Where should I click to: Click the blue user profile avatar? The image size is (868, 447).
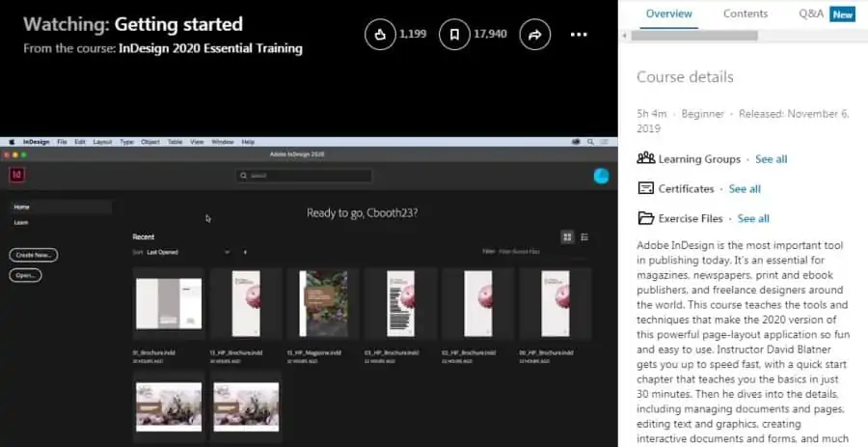click(601, 176)
